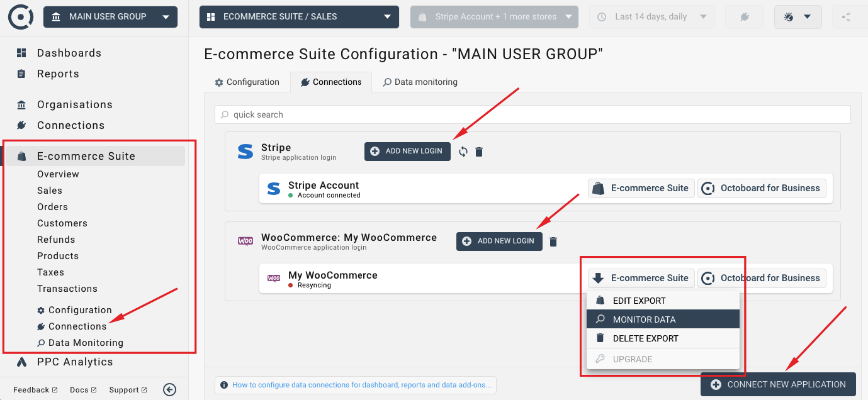
Task: Click the Support link
Action: click(x=128, y=390)
